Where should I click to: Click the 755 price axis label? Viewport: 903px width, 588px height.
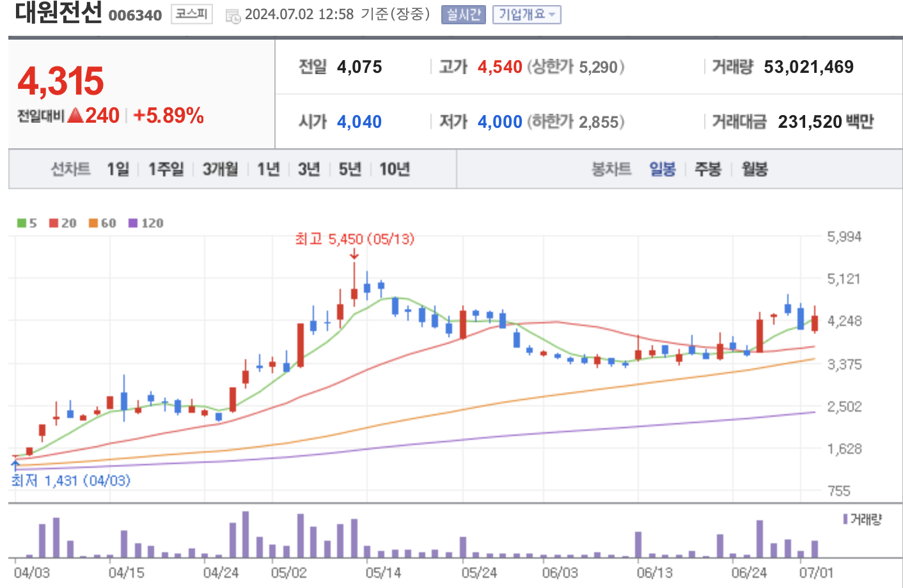click(x=839, y=491)
